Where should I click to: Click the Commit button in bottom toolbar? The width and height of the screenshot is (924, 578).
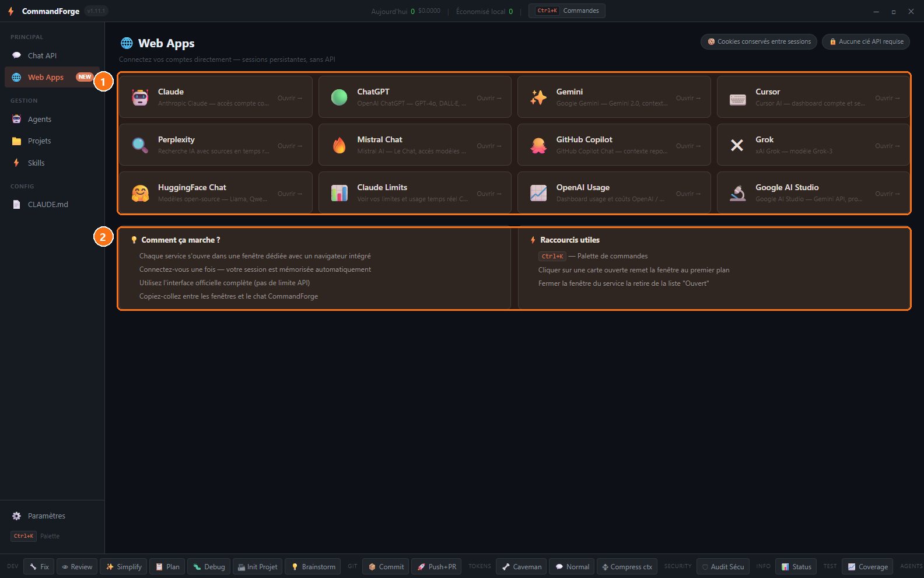tap(386, 567)
